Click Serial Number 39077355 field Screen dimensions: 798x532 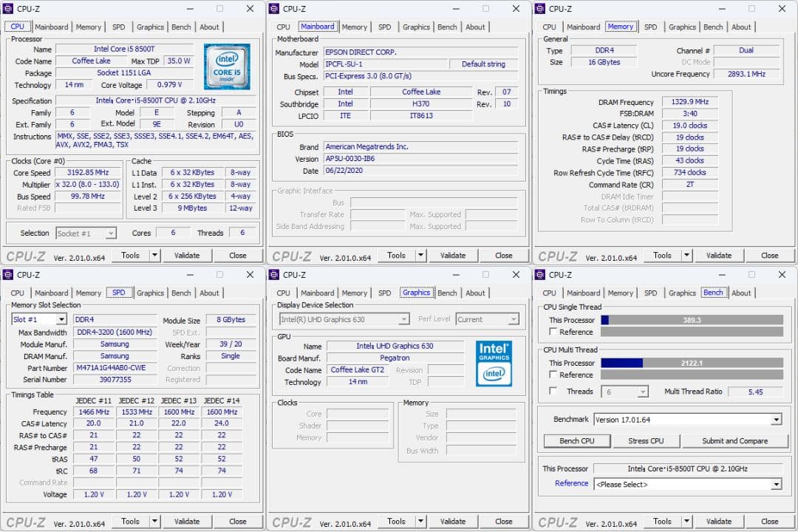(115, 379)
